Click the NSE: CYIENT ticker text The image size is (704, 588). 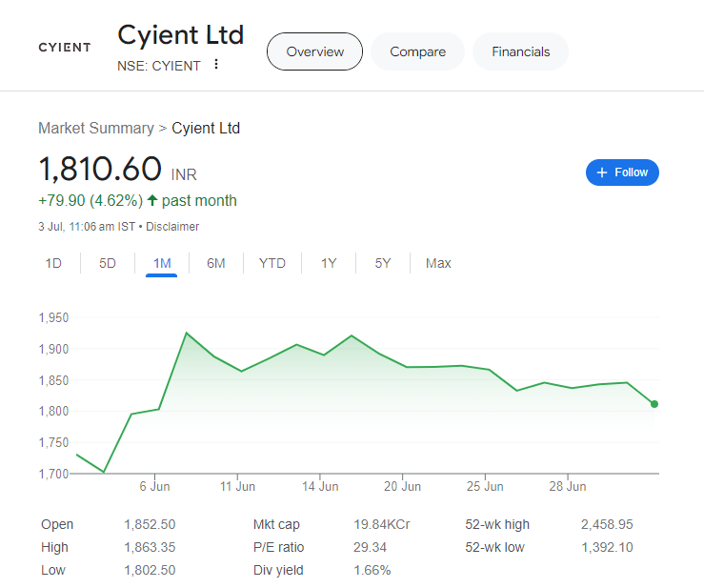[158, 66]
